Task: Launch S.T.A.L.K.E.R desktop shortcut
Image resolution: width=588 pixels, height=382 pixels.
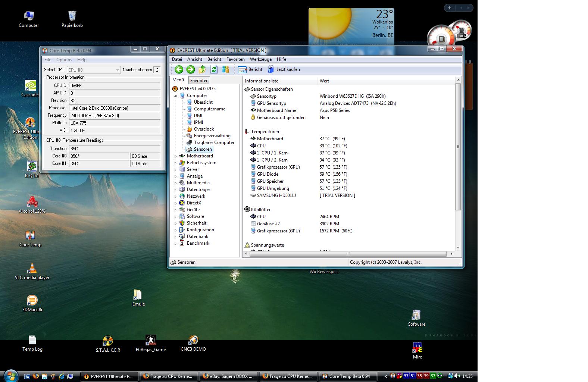Action: pyautogui.click(x=108, y=344)
